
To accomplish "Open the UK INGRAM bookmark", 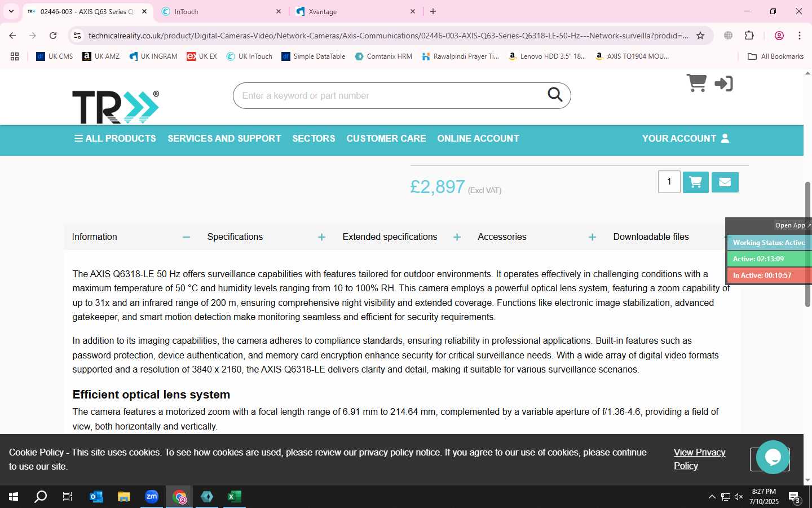I will (153, 56).
